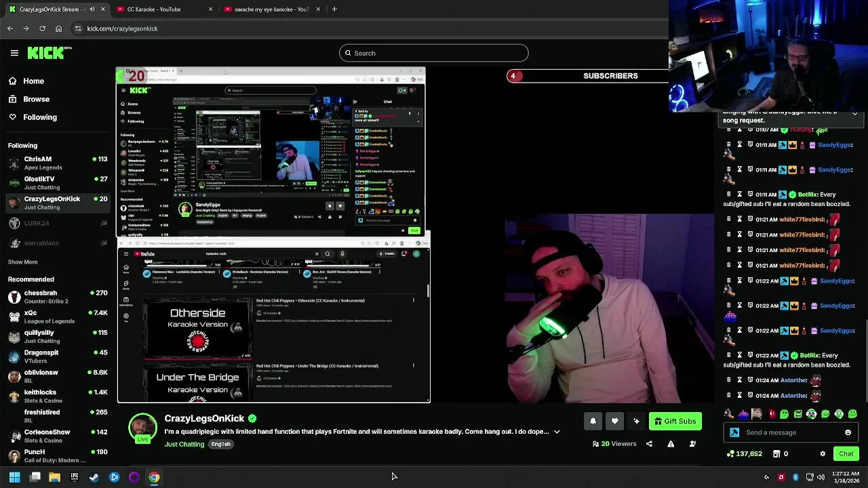Open xQc recommended channel

click(58, 317)
